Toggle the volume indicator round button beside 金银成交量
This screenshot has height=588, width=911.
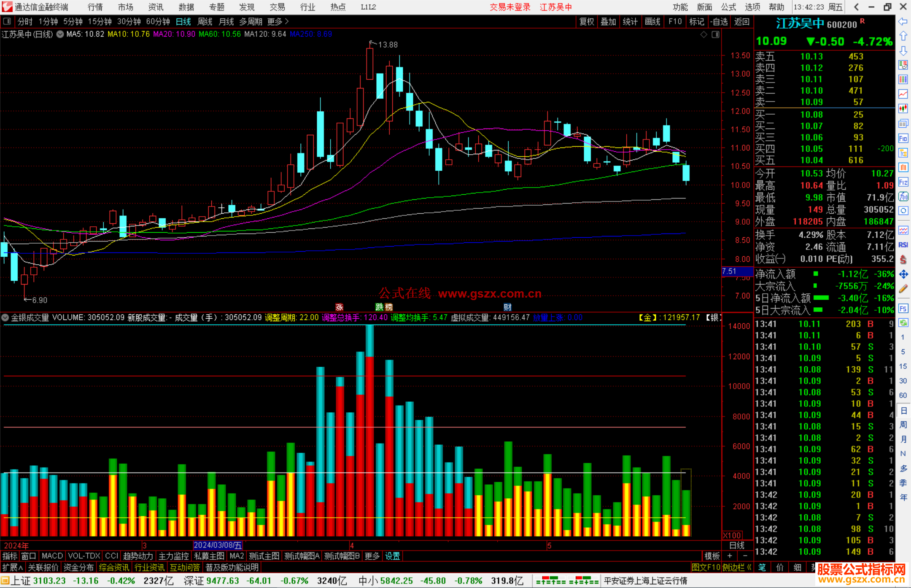point(5,317)
